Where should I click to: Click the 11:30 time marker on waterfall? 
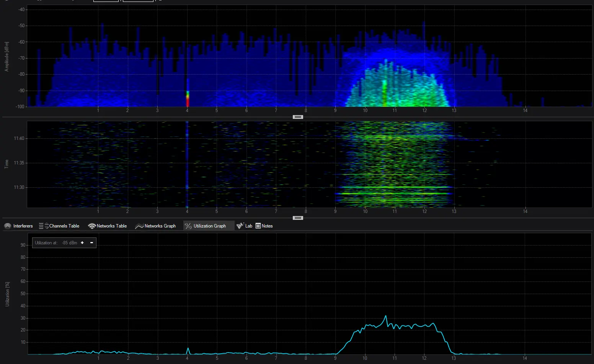tap(19, 187)
